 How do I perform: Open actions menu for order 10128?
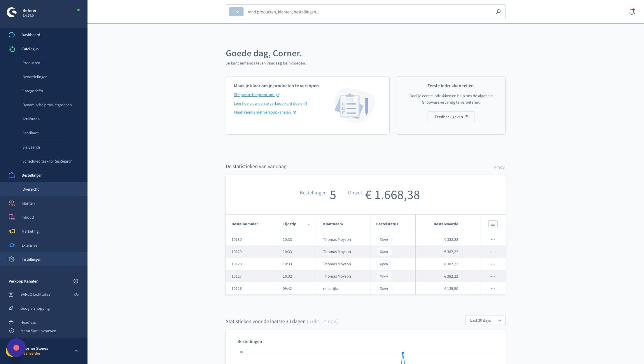click(x=493, y=264)
